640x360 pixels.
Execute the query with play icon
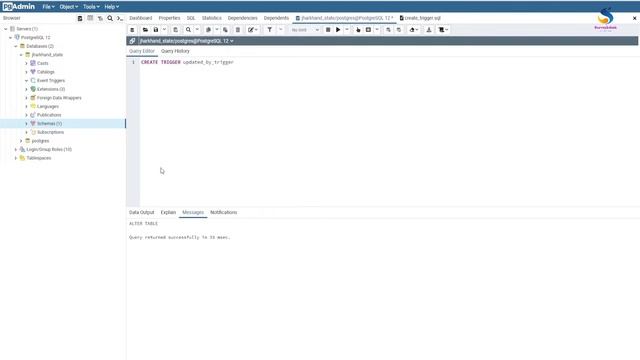click(338, 30)
